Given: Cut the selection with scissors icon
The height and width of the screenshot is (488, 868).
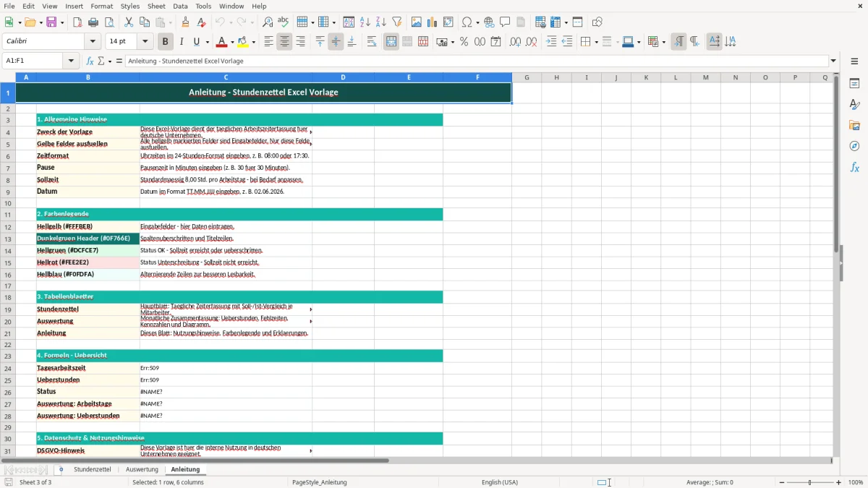Looking at the screenshot, I should tap(129, 22).
